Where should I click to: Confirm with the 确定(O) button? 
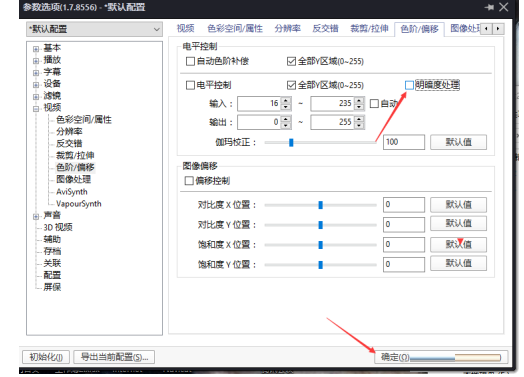point(441,357)
